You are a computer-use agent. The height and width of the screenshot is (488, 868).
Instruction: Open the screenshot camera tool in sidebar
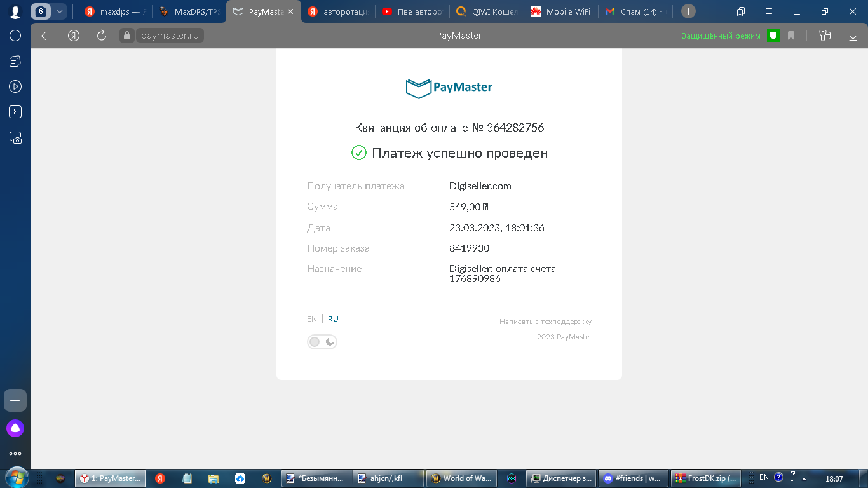(15, 137)
